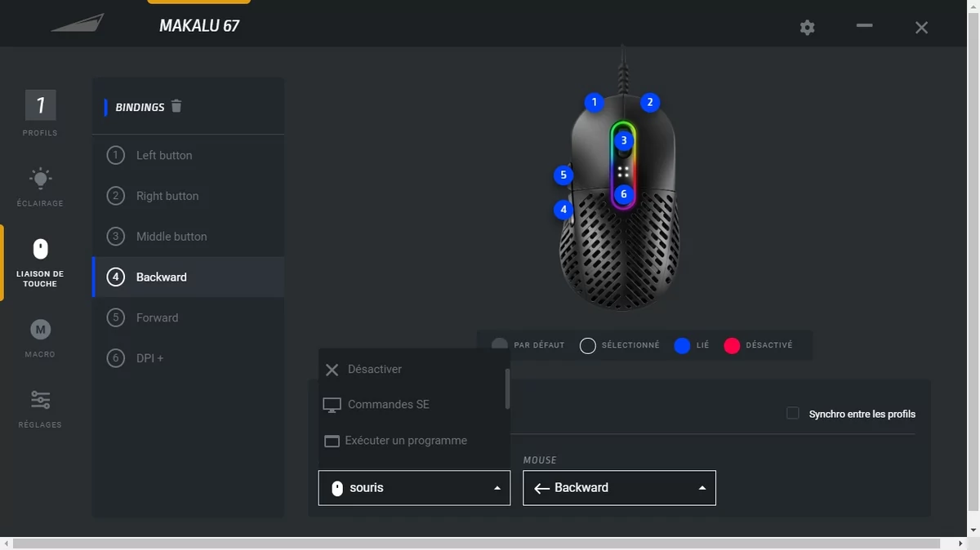Select the Left button binding
Image resolution: width=980 pixels, height=550 pixels.
189,155
